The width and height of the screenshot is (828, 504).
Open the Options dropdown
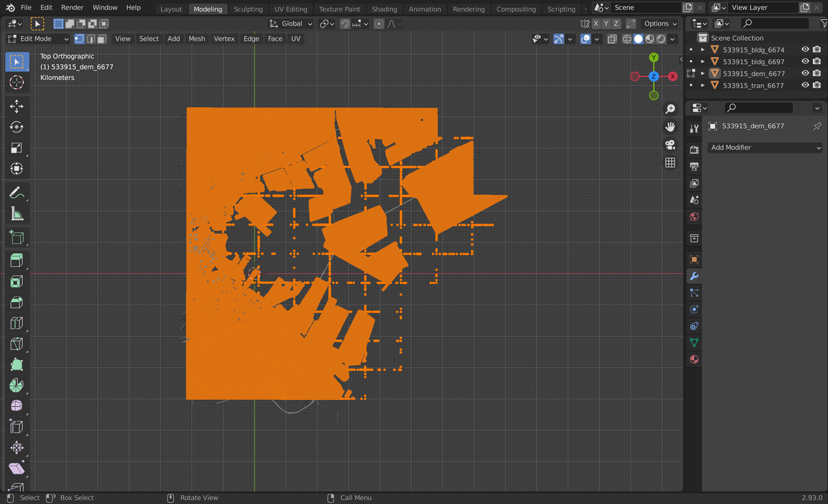coord(660,23)
